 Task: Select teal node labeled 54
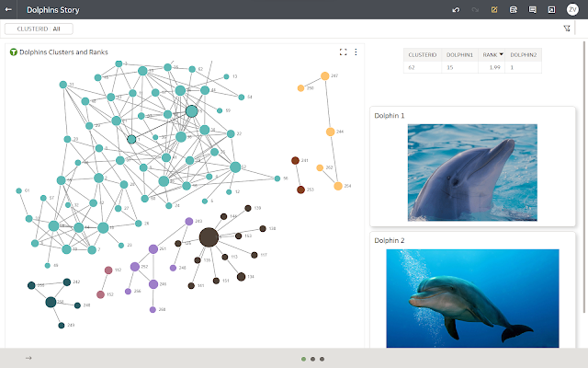coord(241,98)
